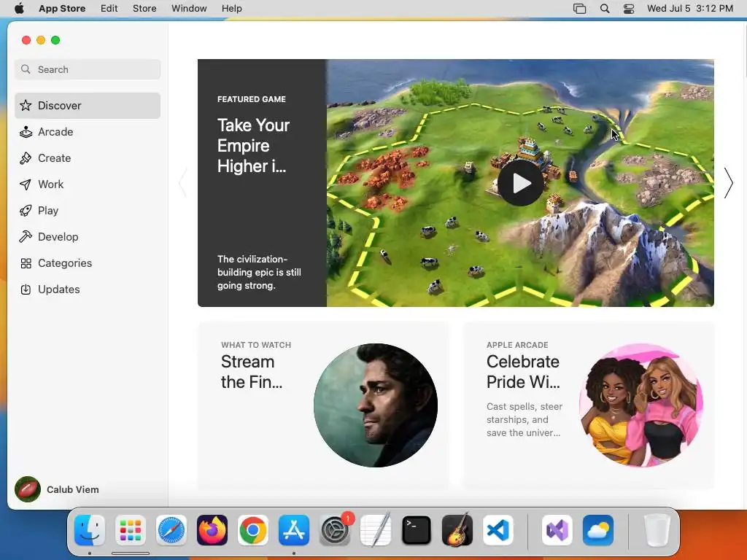Go to previous featured story arrow
747x560 pixels.
(183, 183)
